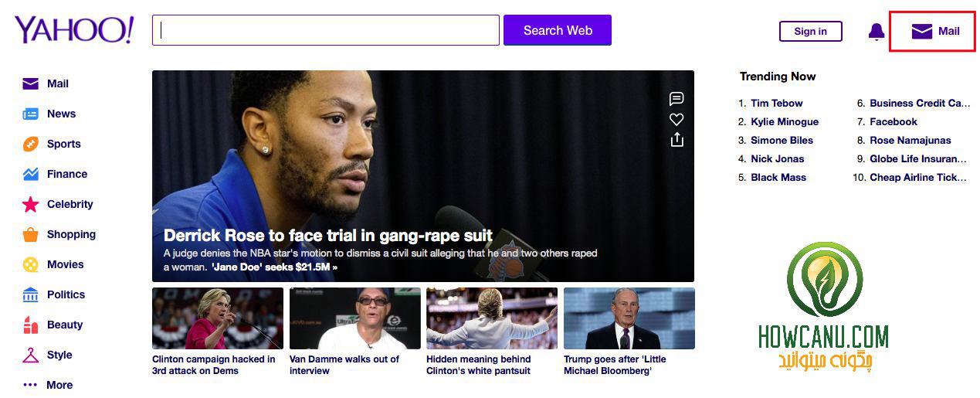Click the Politics building icon
The image size is (980, 398).
pos(30,294)
